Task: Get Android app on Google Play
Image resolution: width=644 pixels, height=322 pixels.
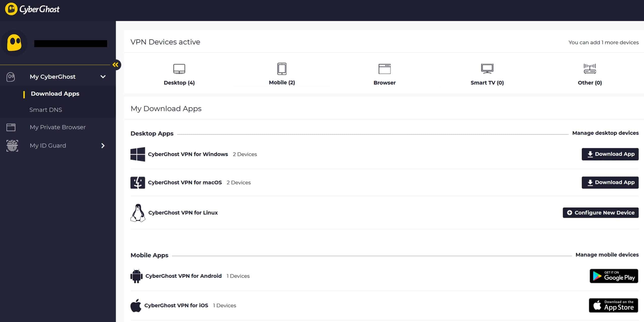Action: [x=614, y=276]
